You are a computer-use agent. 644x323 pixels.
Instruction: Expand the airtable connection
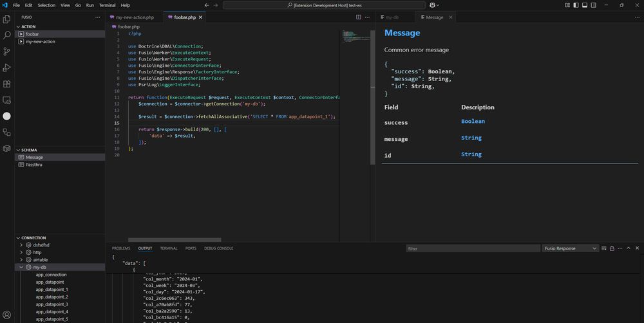tap(21, 260)
